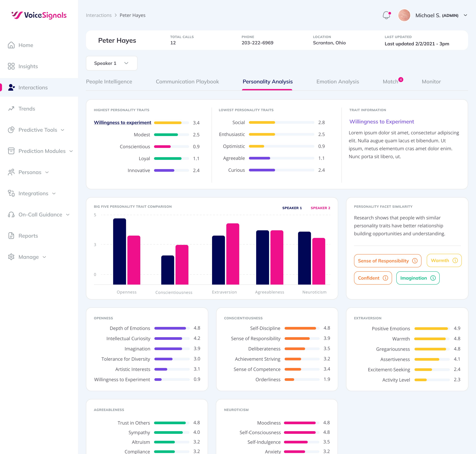Click info icon on Warmth chip
The image size is (476, 454).
point(455,260)
